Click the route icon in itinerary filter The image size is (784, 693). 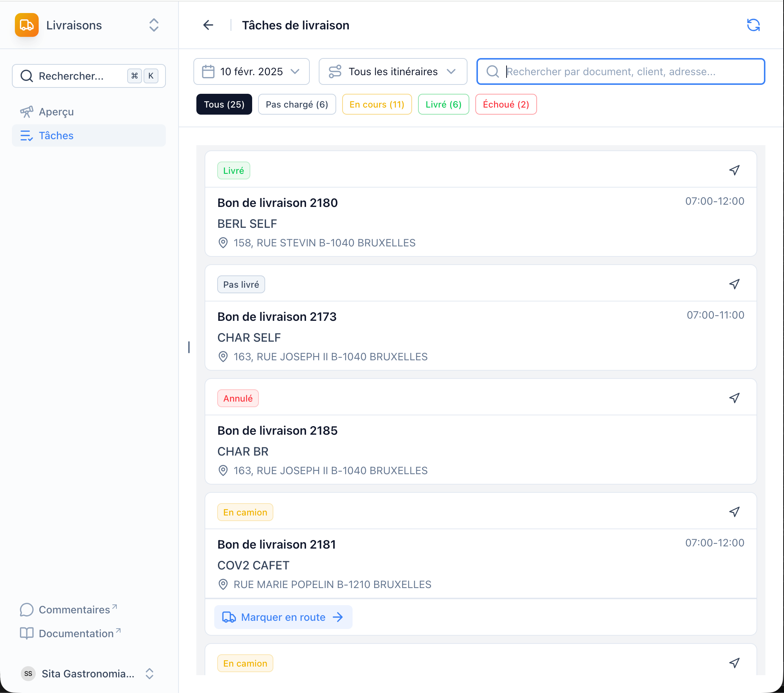pos(335,71)
